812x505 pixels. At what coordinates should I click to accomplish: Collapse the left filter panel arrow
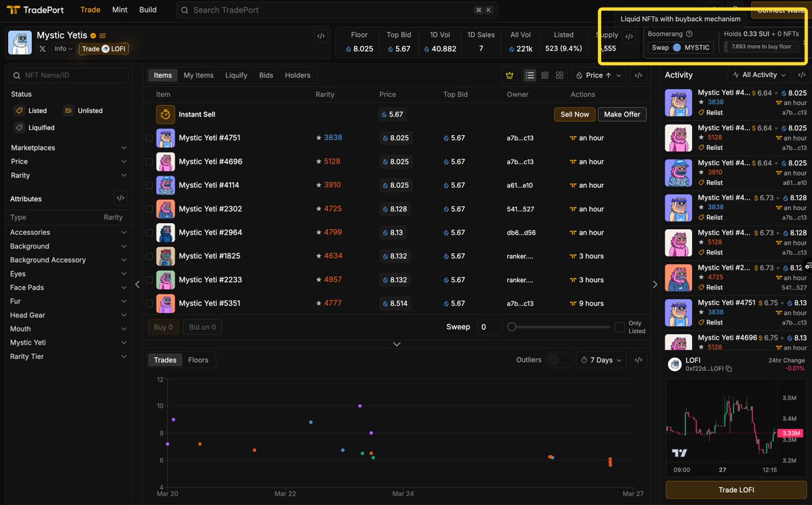click(137, 284)
